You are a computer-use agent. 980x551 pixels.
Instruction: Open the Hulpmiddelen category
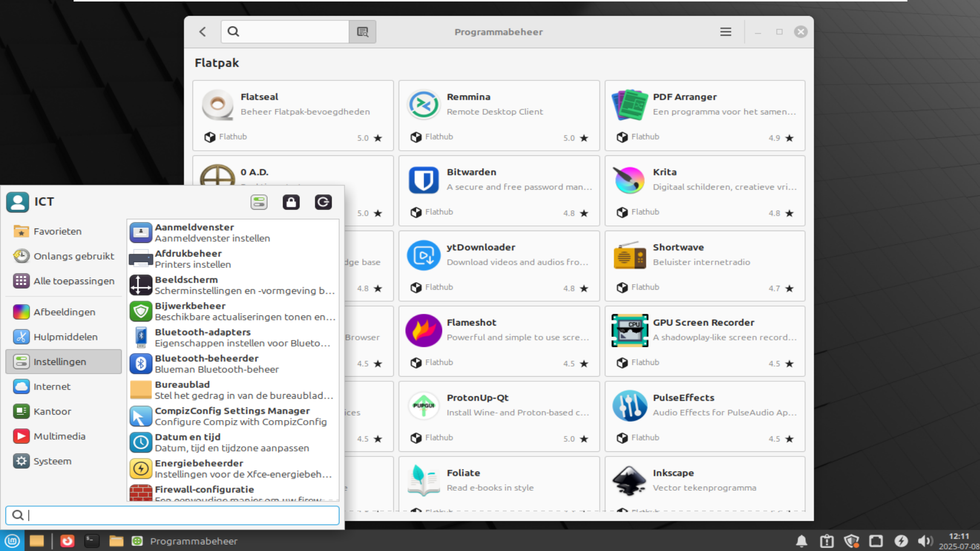(x=64, y=337)
